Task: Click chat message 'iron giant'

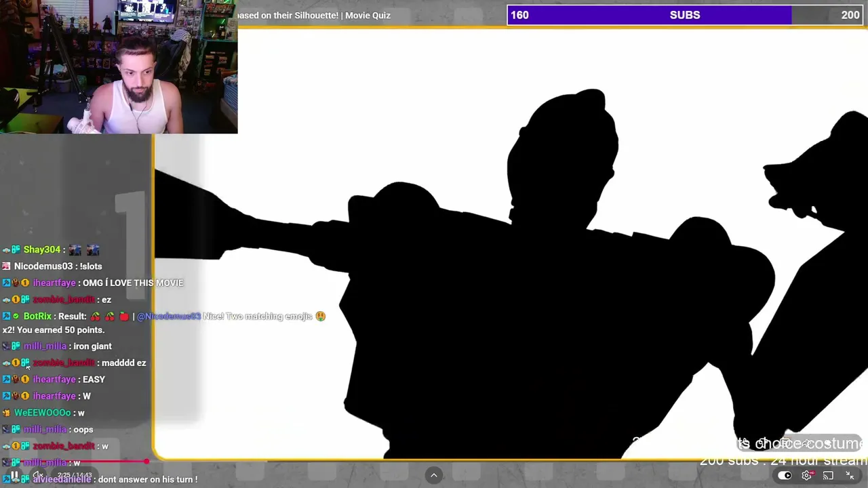Action: click(92, 346)
